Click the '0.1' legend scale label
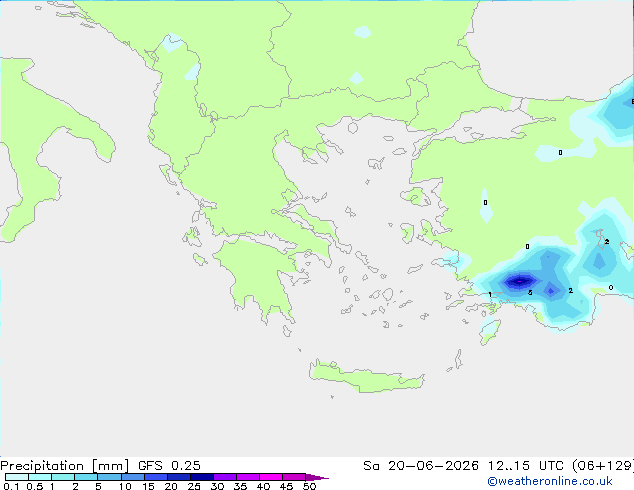Screen dimensions: 634x490 coord(11,486)
